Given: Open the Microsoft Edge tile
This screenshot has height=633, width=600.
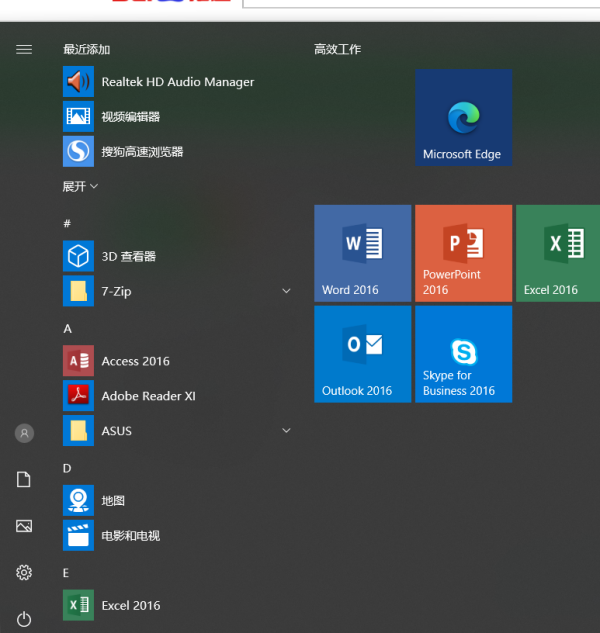Looking at the screenshot, I should [463, 118].
